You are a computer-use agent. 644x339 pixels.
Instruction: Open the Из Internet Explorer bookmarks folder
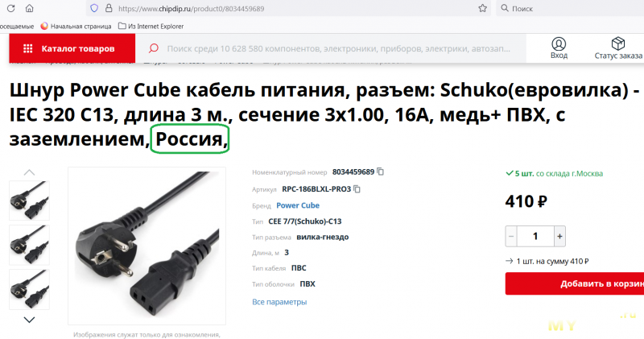click(x=151, y=26)
